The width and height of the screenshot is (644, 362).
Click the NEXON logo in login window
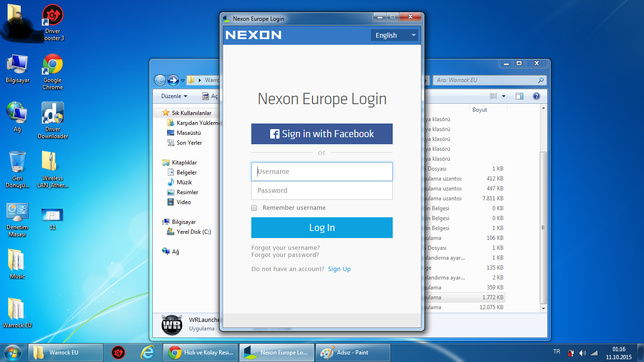point(253,35)
